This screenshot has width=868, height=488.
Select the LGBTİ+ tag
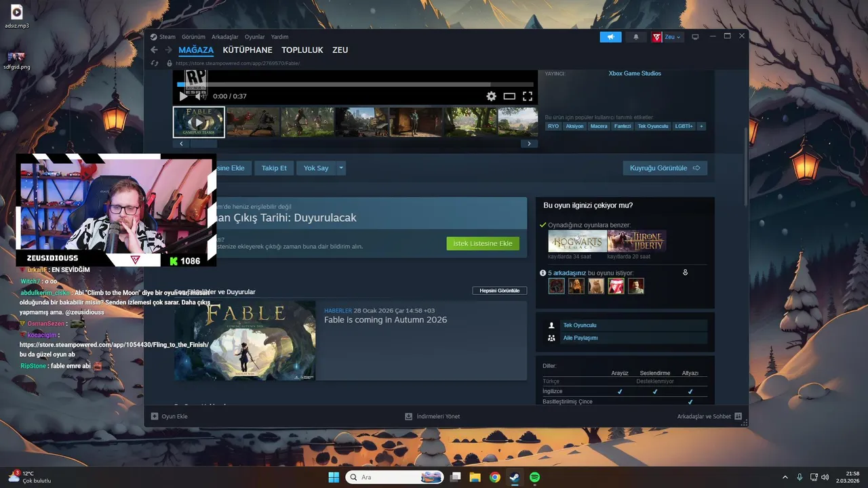[684, 126]
